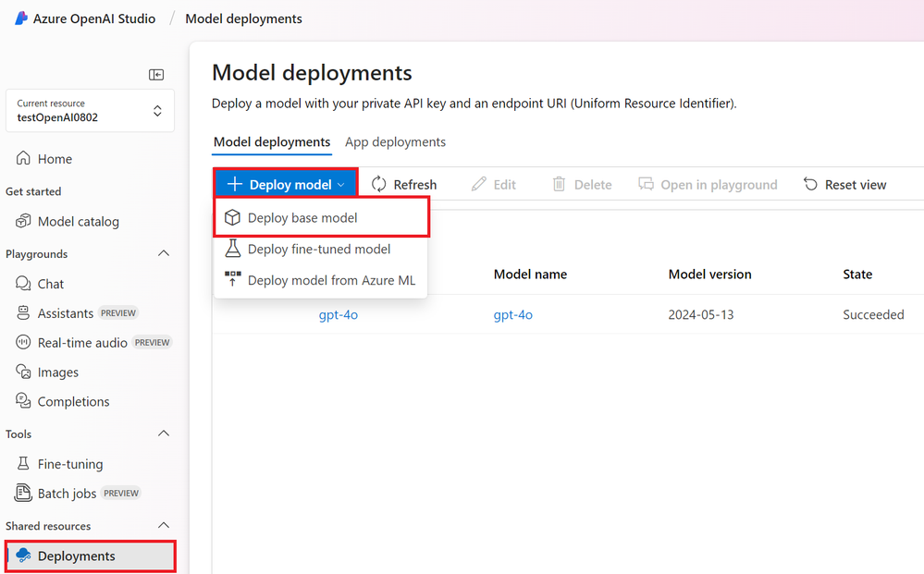Image resolution: width=924 pixels, height=574 pixels.
Task: Click the Azure OpenAI Studio logo icon
Action: pos(21,18)
